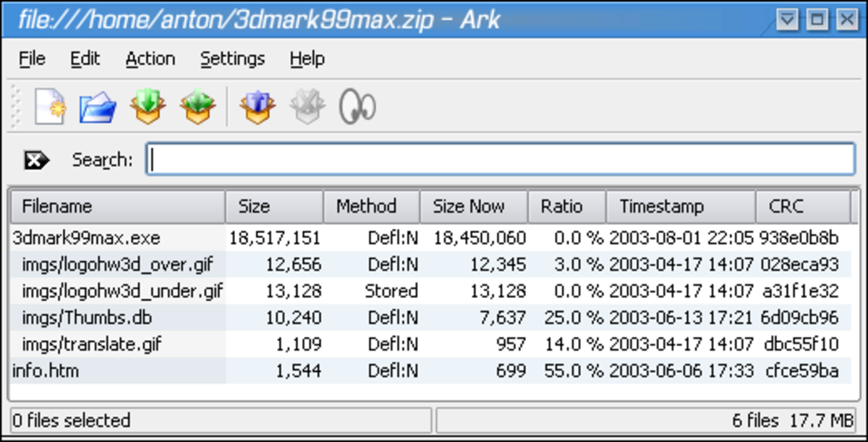Image resolution: width=868 pixels, height=442 pixels.
Task: Click the greyed-out Delete toolbar icon
Action: click(x=307, y=107)
